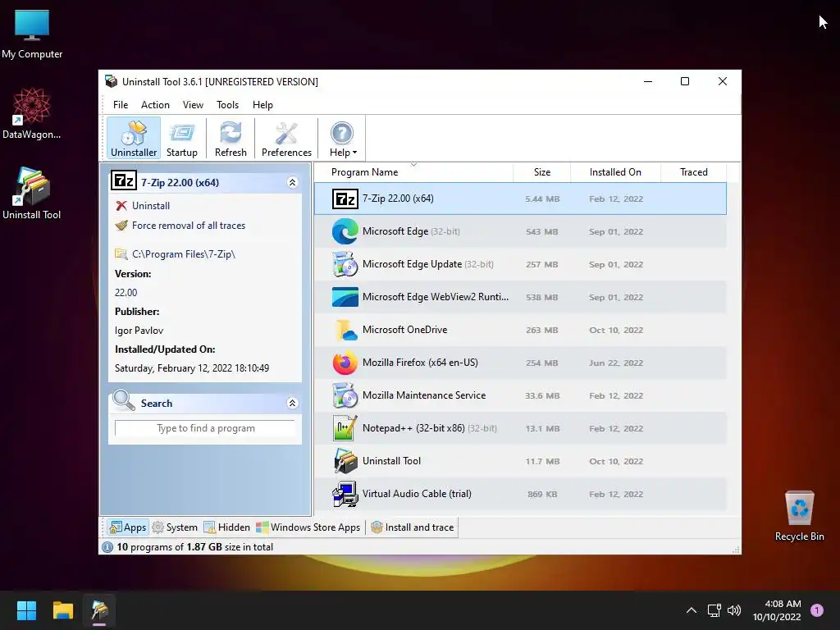Image resolution: width=840 pixels, height=630 pixels.
Task: Click the volume speaker tray icon
Action: pyautogui.click(x=734, y=610)
